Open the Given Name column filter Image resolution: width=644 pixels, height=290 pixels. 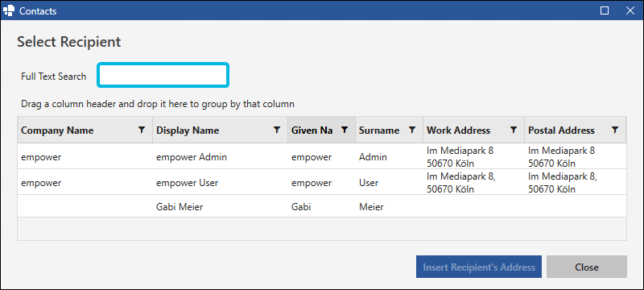pyautogui.click(x=345, y=130)
